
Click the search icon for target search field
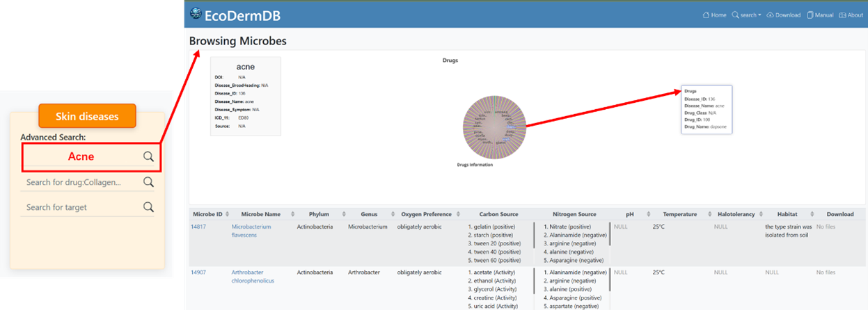(148, 207)
